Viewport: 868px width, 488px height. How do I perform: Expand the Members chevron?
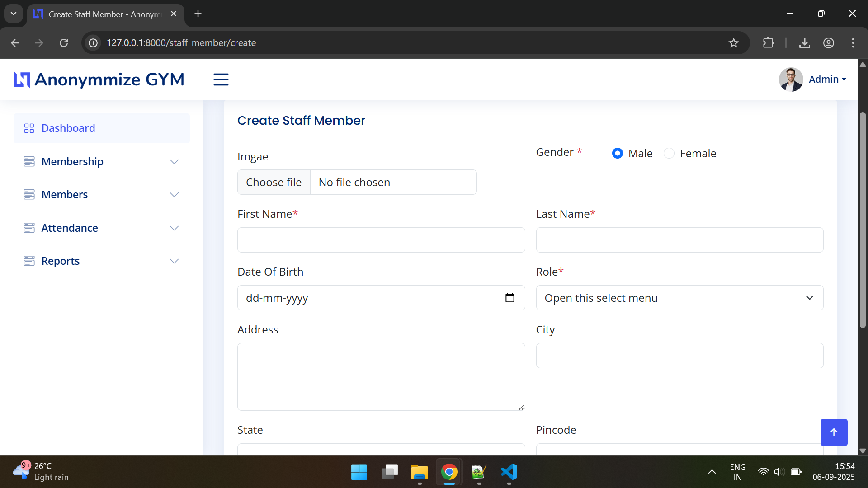(174, 195)
